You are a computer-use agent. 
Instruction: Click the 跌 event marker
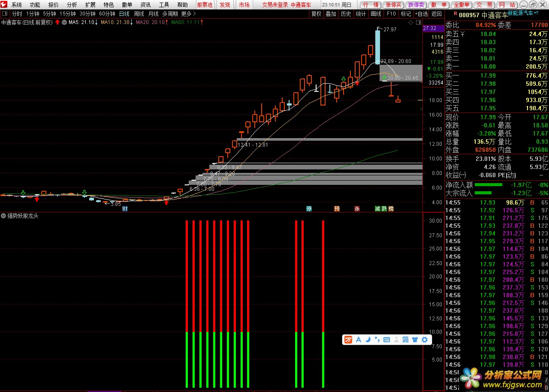pos(384,209)
